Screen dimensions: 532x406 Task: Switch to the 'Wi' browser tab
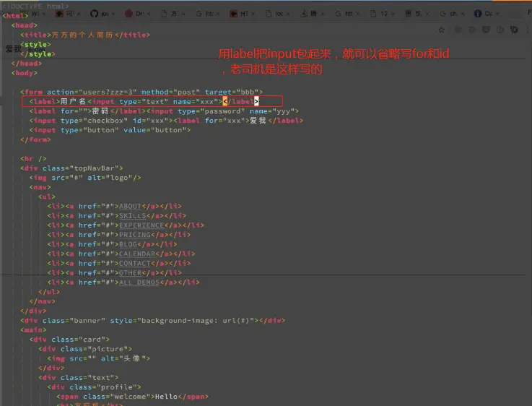click(33, 14)
